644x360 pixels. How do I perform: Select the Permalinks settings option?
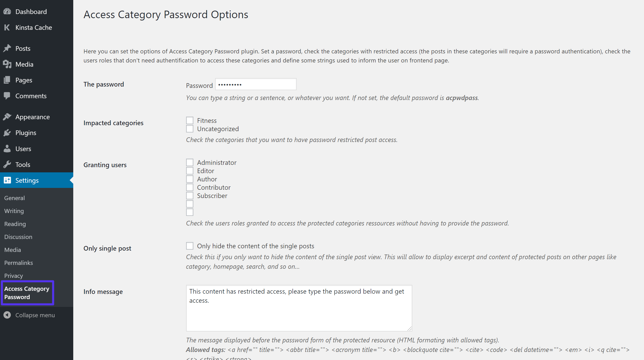pyautogui.click(x=18, y=263)
